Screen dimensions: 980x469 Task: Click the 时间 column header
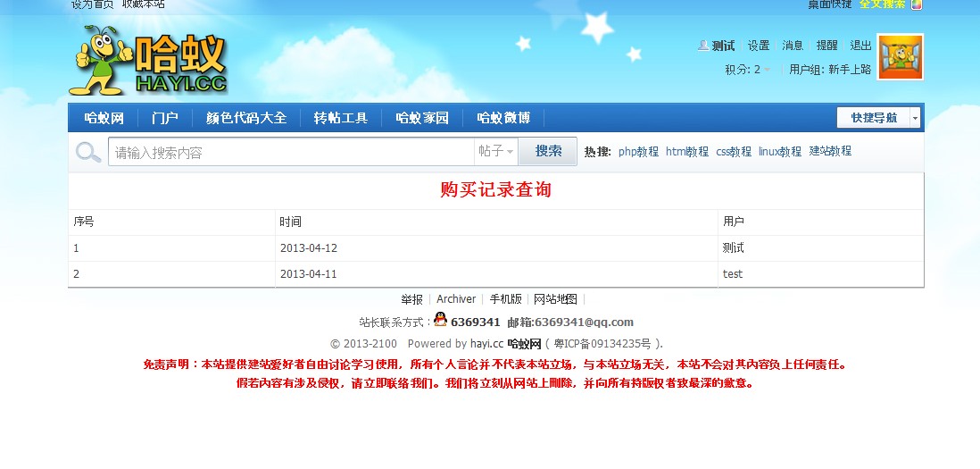coord(291,222)
